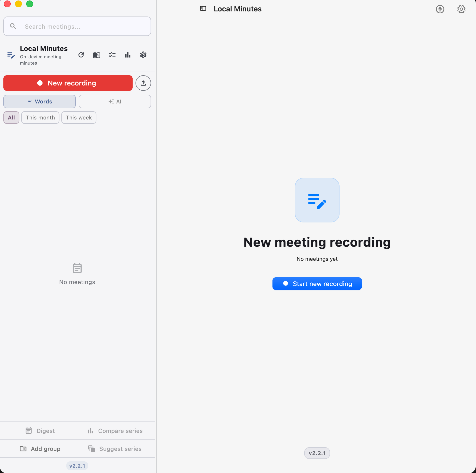Switch search mode to AI

(x=115, y=101)
